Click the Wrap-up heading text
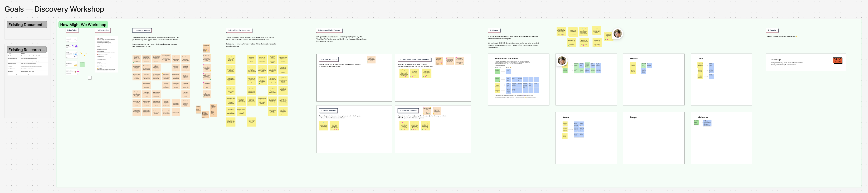The height and width of the screenshot is (193, 868). pos(776,60)
